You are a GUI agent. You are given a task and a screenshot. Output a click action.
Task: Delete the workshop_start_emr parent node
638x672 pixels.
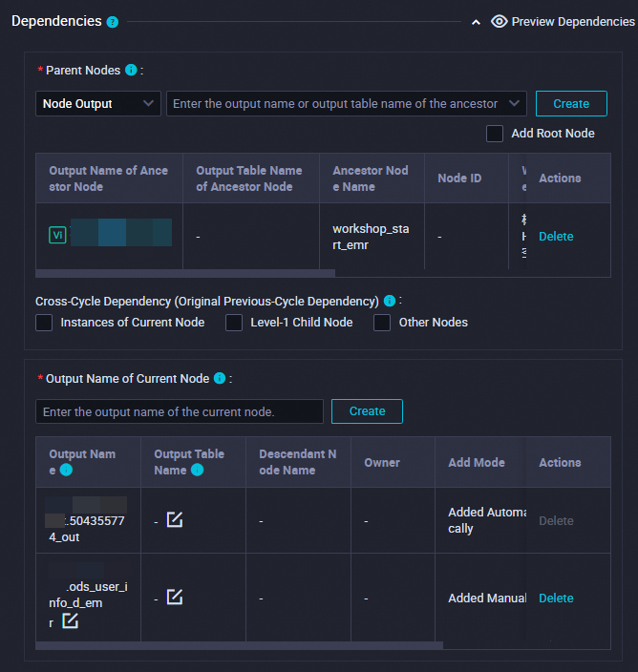click(x=556, y=237)
